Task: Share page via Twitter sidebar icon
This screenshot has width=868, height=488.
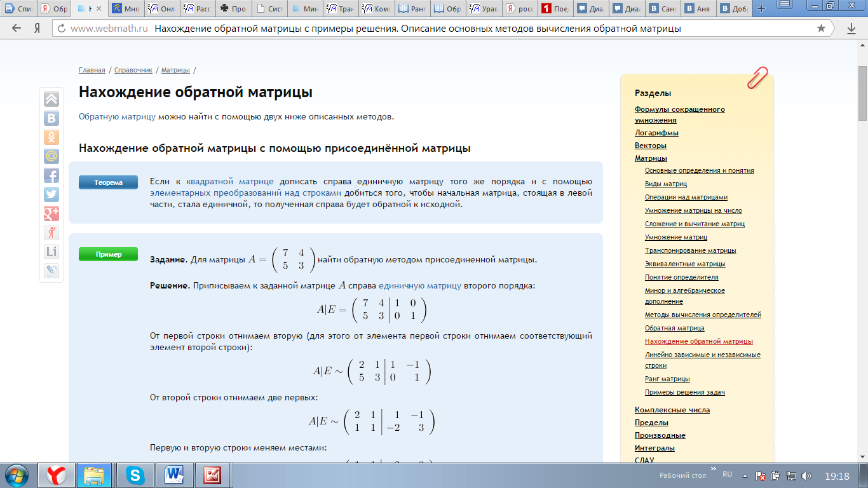Action: pos(51,194)
